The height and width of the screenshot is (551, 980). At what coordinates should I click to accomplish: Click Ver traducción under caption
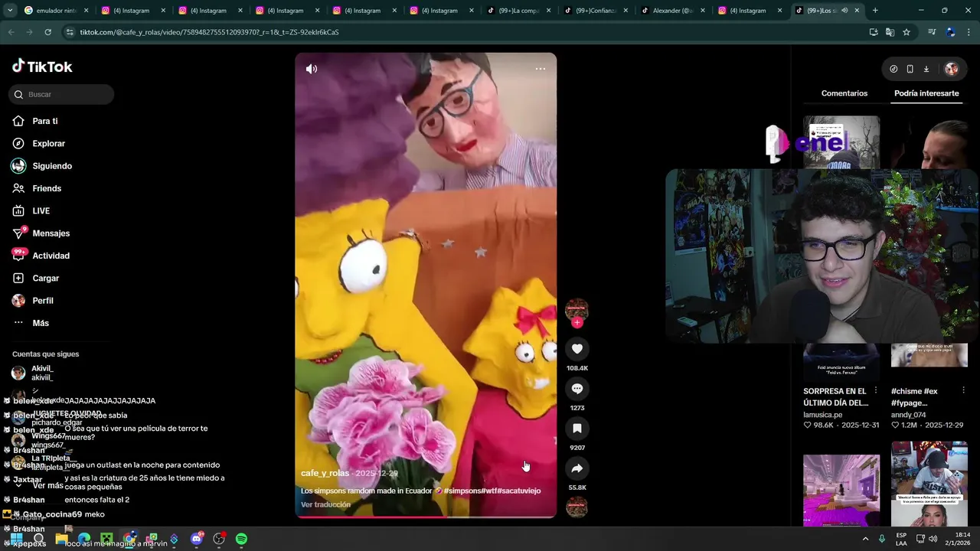pos(325,504)
